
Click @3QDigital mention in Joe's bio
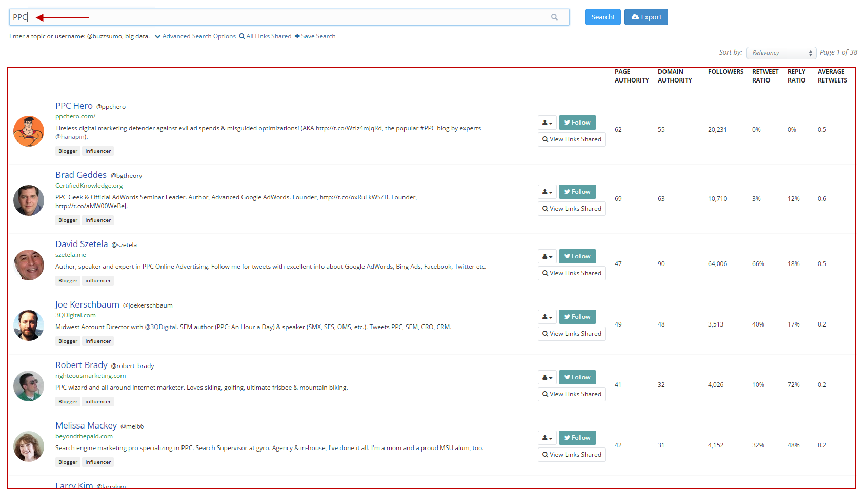point(160,327)
